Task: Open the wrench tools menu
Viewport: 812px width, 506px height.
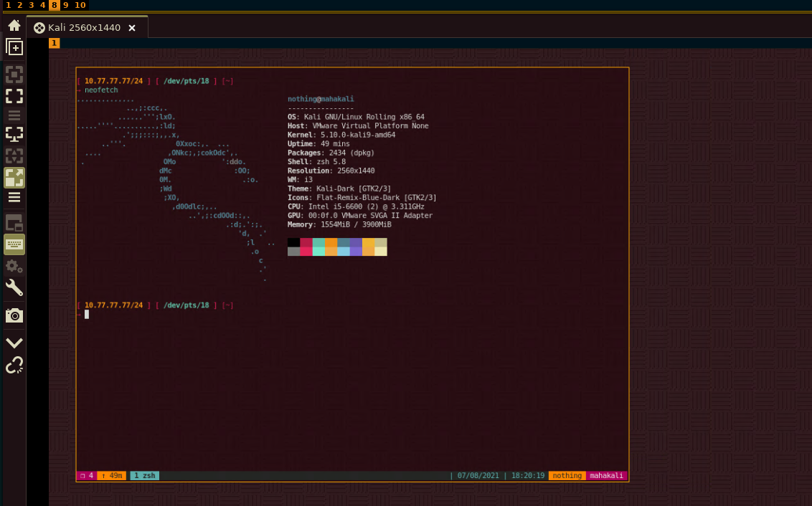Action: 14,287
